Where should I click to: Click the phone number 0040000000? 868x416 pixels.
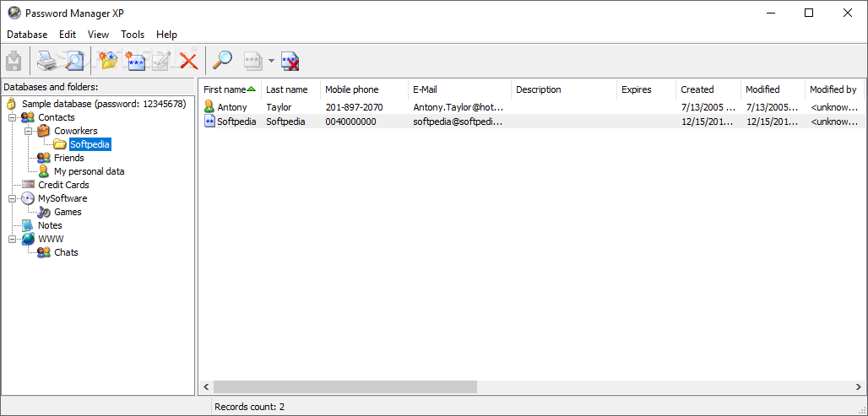[351, 122]
